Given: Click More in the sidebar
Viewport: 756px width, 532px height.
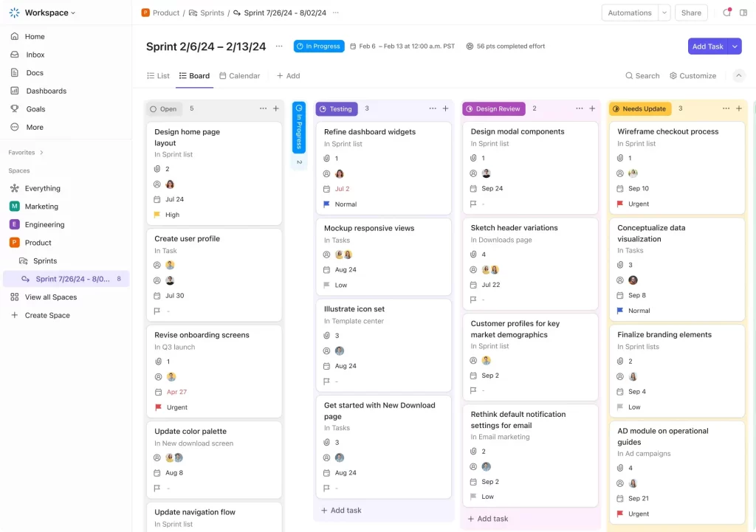Looking at the screenshot, I should [35, 127].
